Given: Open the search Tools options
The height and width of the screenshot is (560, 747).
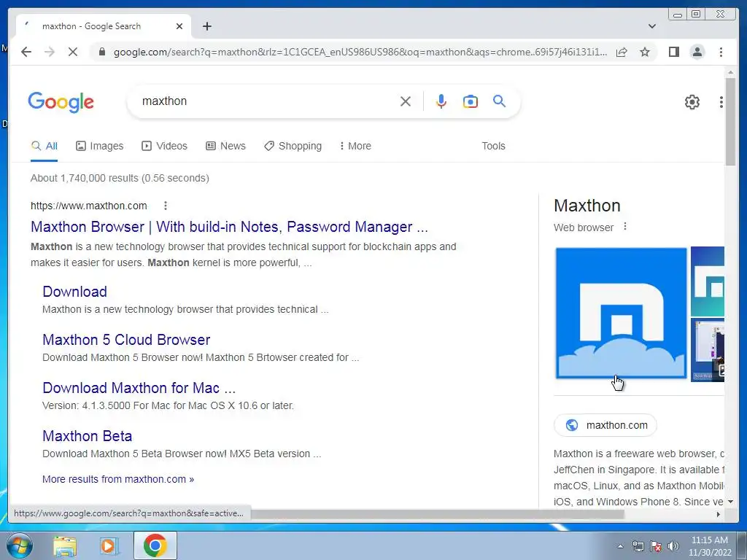Looking at the screenshot, I should [x=493, y=146].
